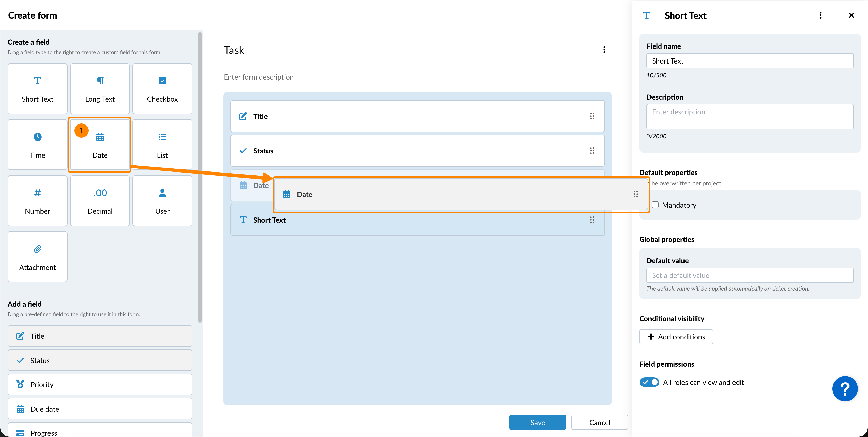Save the form
This screenshot has height=437, width=868.
[538, 422]
